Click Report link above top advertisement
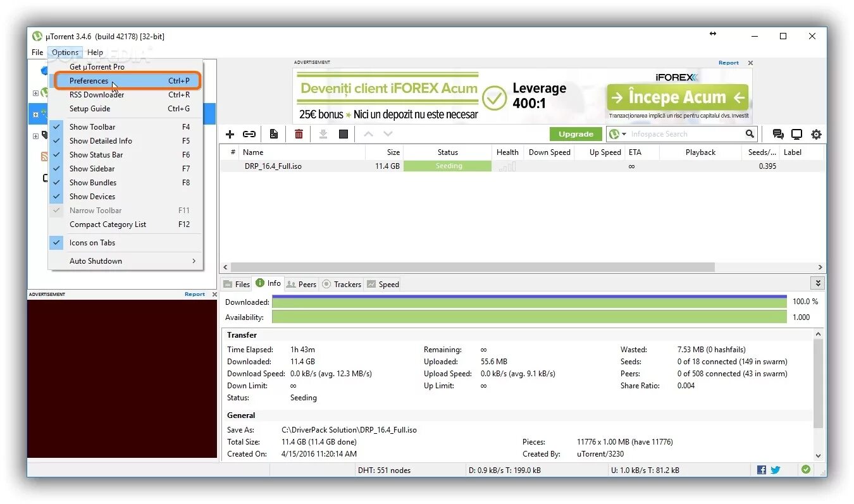This screenshot has height=504, width=854. click(x=728, y=63)
